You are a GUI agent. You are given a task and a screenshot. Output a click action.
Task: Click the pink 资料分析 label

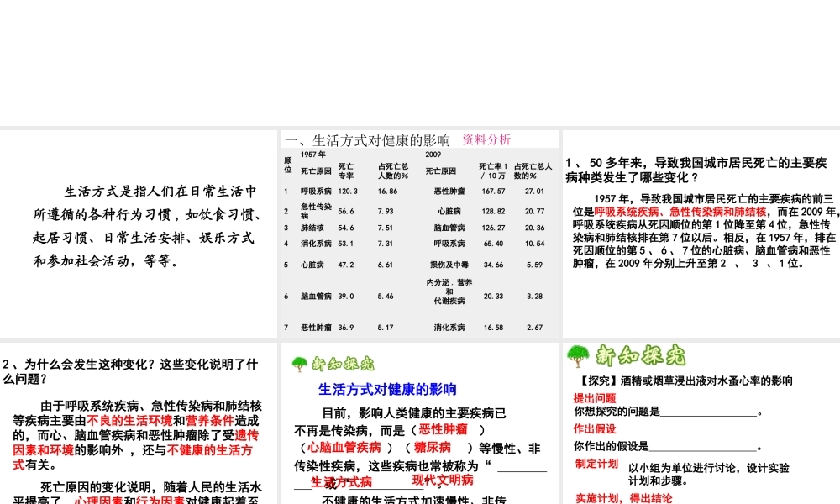click(486, 139)
